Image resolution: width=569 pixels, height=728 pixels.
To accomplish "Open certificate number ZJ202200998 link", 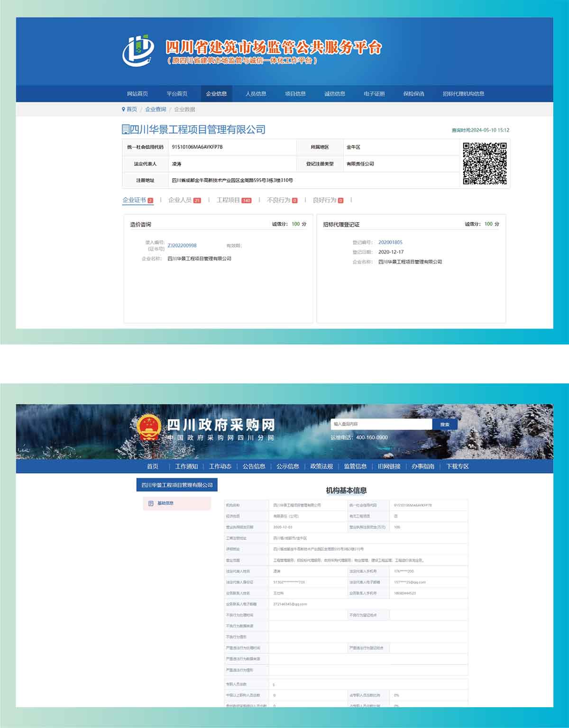I will [182, 246].
